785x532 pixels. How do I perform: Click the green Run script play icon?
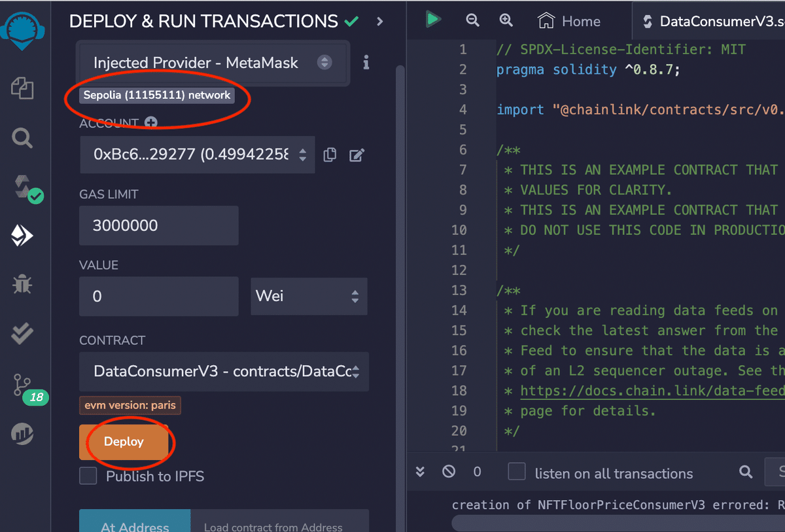tap(432, 20)
